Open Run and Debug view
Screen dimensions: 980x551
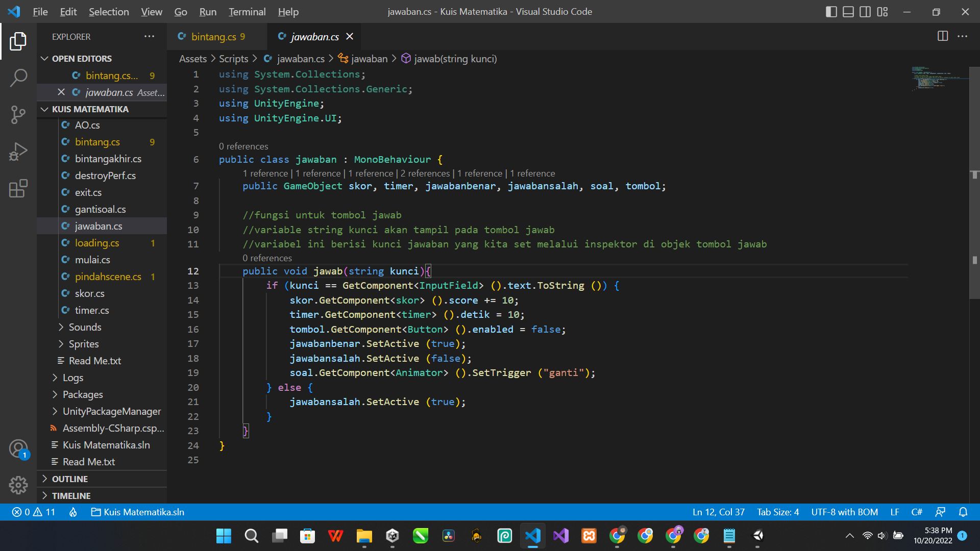pyautogui.click(x=18, y=152)
